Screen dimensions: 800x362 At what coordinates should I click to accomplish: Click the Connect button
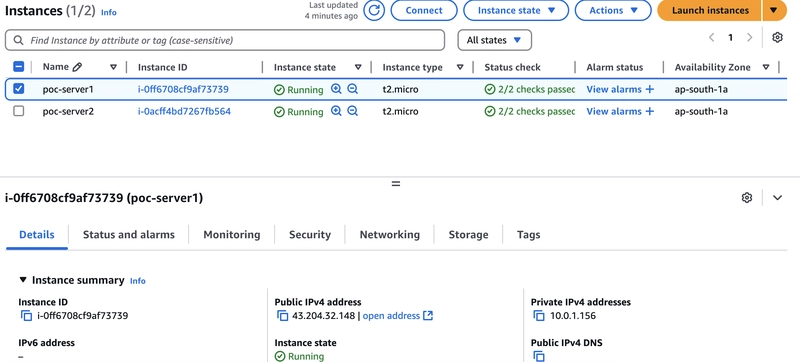click(424, 10)
